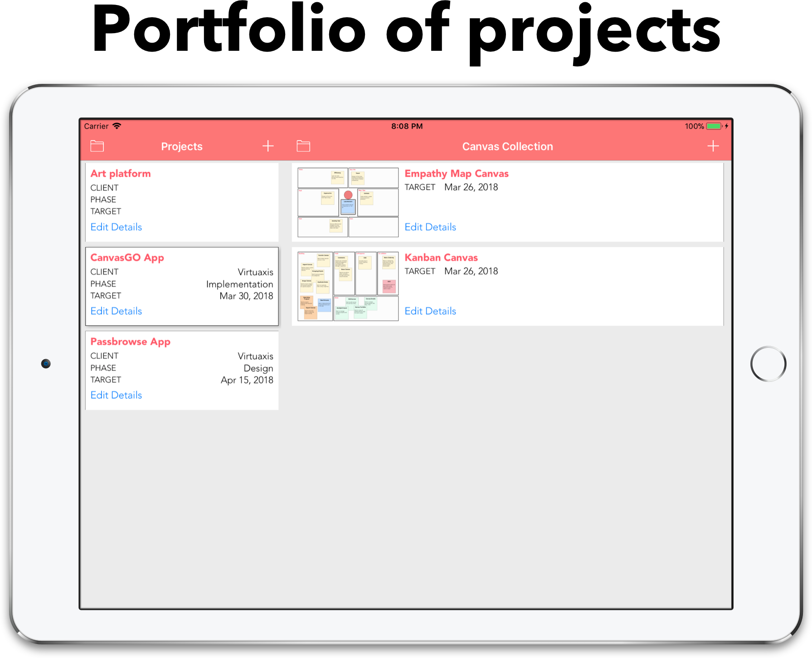Select the CanvasGO App project card

coord(181,286)
